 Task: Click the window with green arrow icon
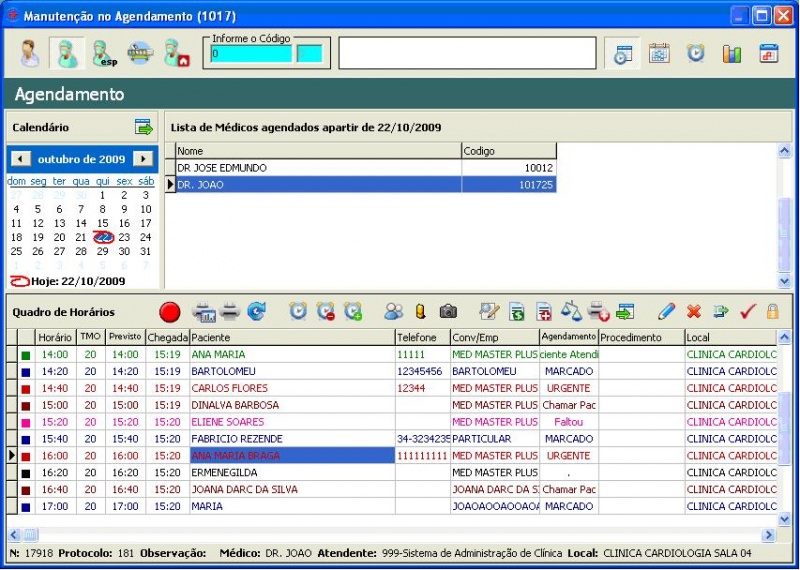625,312
